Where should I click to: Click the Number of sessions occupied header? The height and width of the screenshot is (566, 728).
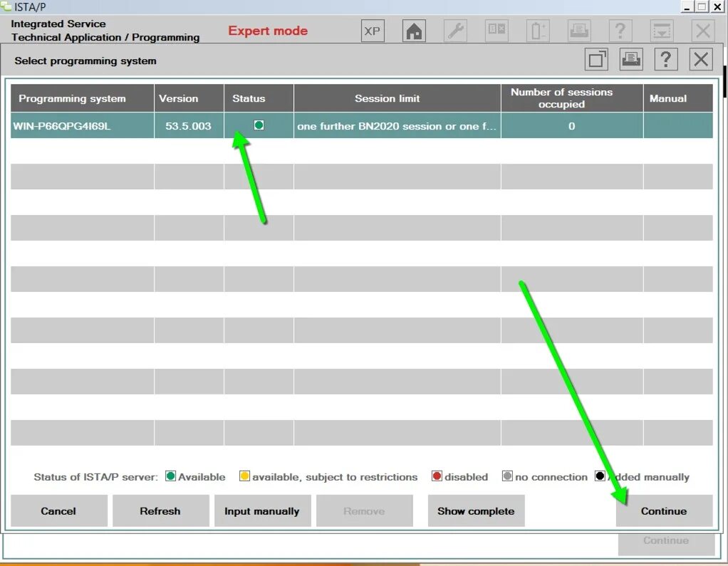(572, 98)
